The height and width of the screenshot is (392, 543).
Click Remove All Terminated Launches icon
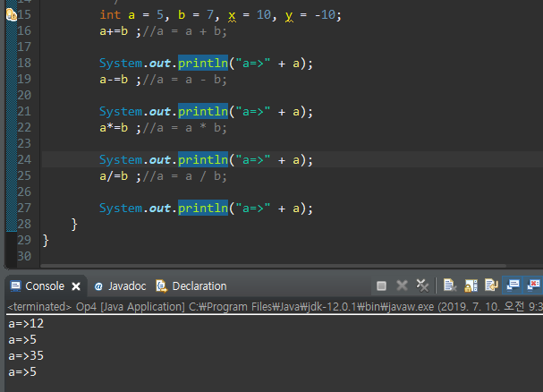pyautogui.click(x=422, y=285)
